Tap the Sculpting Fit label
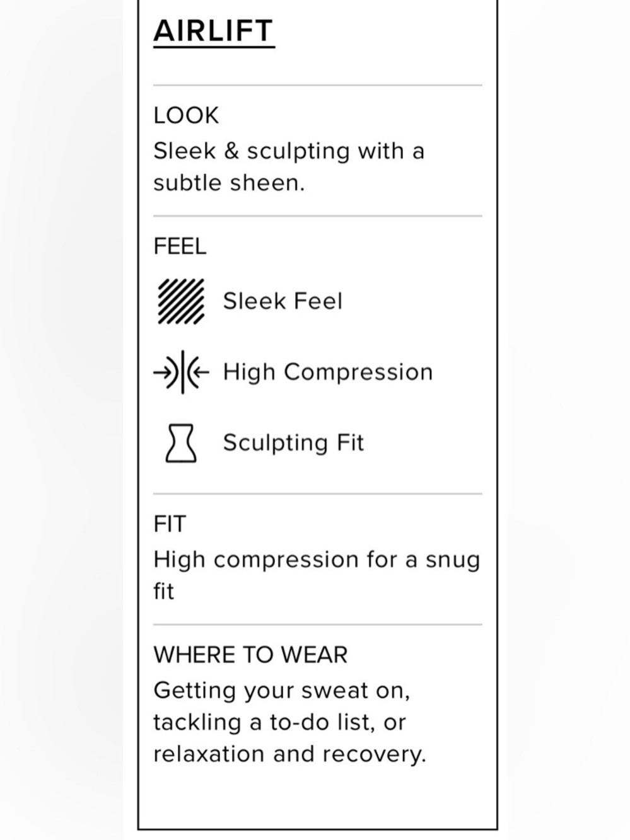 click(x=293, y=443)
